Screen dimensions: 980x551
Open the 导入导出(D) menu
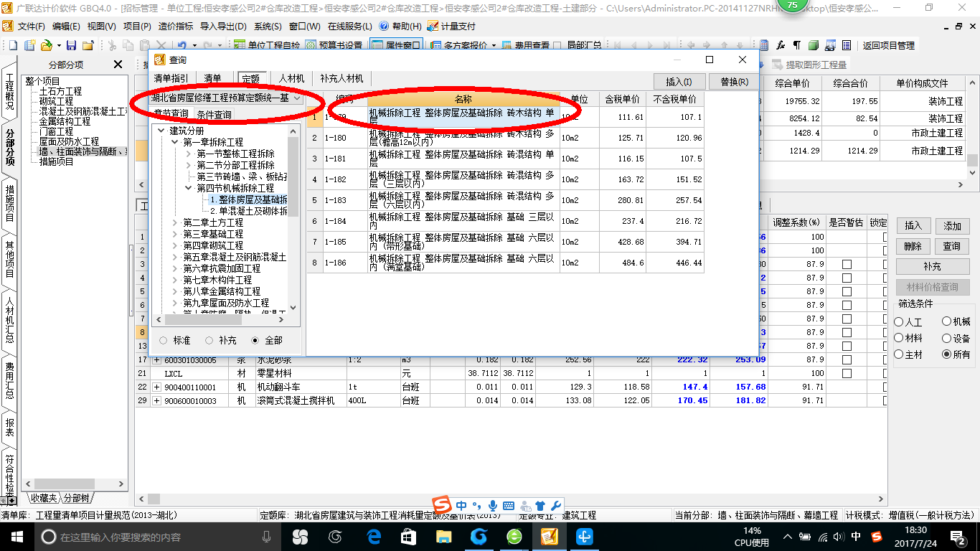222,26
